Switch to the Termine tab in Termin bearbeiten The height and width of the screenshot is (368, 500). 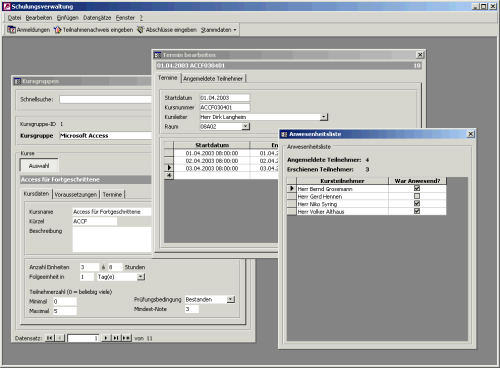(168, 78)
